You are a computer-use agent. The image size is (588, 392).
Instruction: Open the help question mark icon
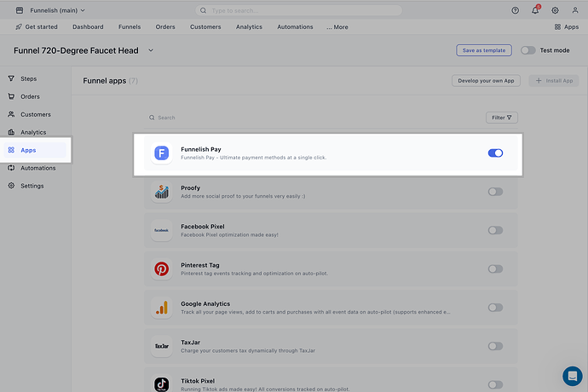[x=515, y=10]
